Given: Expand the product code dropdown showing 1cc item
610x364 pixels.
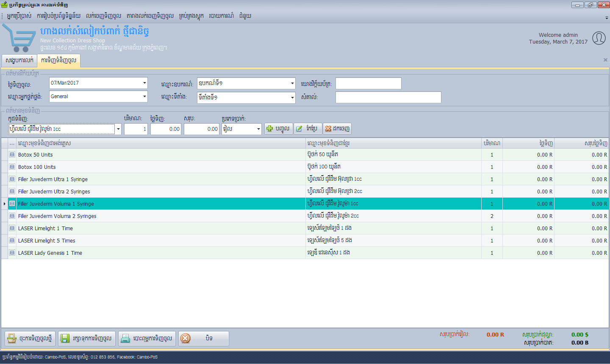Looking at the screenshot, I should click(118, 129).
